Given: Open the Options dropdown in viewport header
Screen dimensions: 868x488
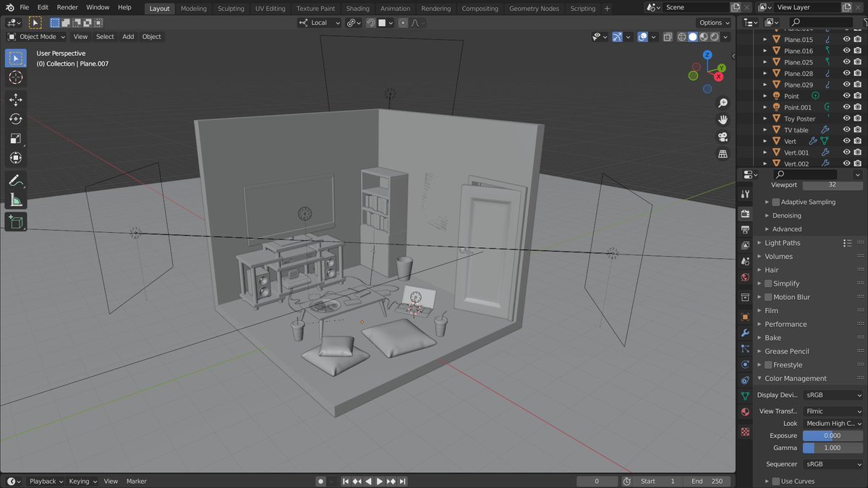Looking at the screenshot, I should click(714, 23).
